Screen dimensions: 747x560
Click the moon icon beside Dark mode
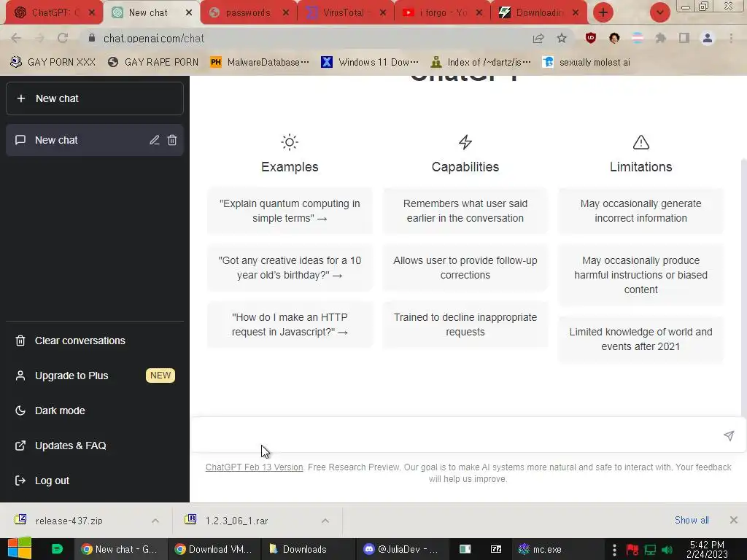click(x=20, y=411)
